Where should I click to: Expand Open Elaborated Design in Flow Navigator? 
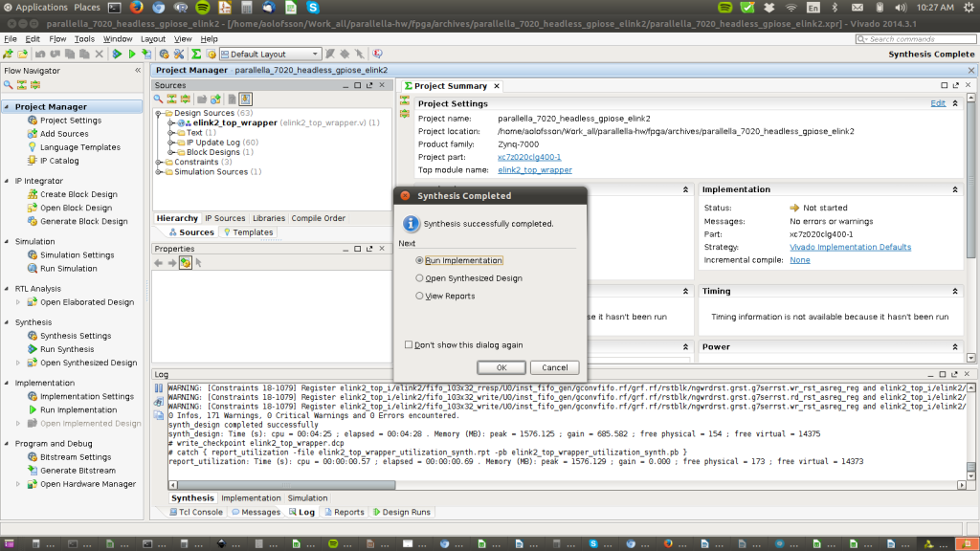pos(18,302)
